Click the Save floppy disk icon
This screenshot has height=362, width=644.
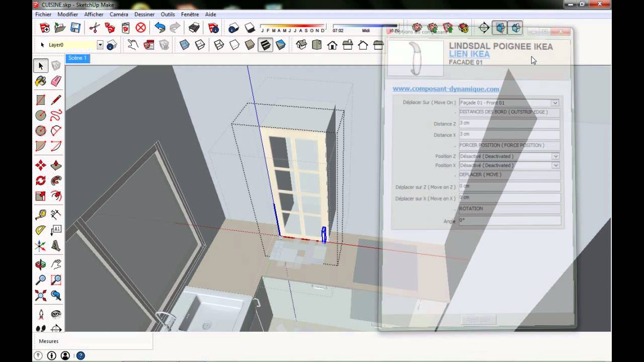click(x=75, y=28)
